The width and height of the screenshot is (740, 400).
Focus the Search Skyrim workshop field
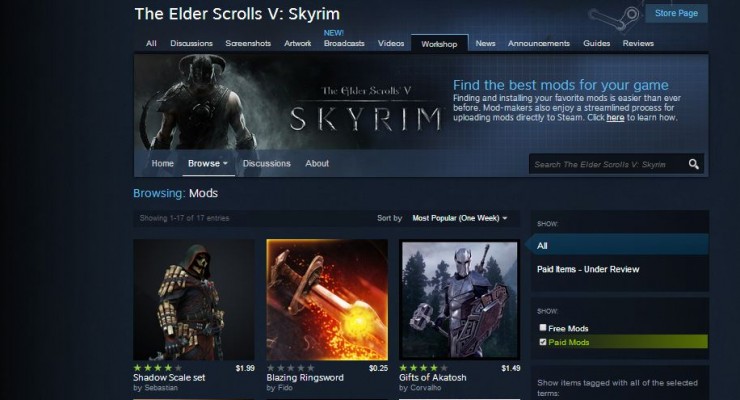[x=608, y=164]
